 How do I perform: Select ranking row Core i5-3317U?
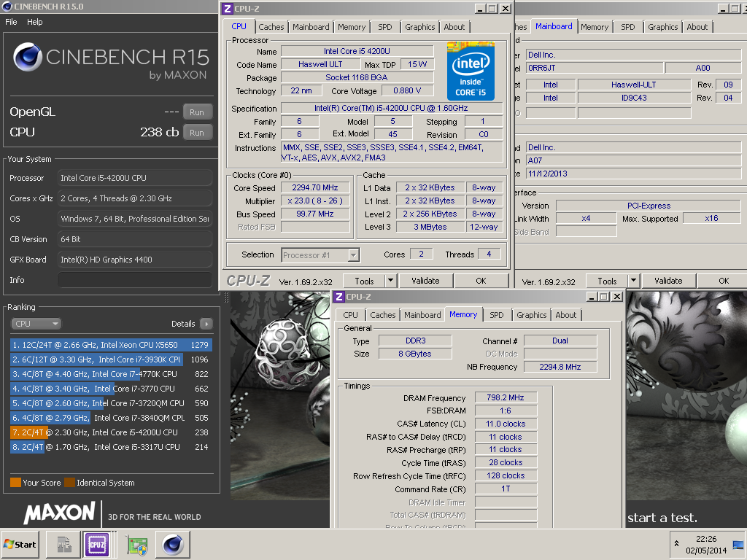click(111, 447)
